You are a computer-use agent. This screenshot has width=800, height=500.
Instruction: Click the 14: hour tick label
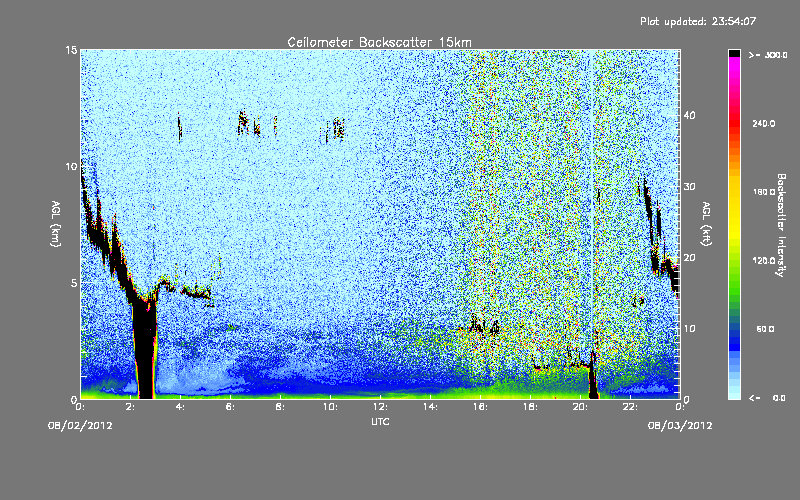(x=430, y=407)
